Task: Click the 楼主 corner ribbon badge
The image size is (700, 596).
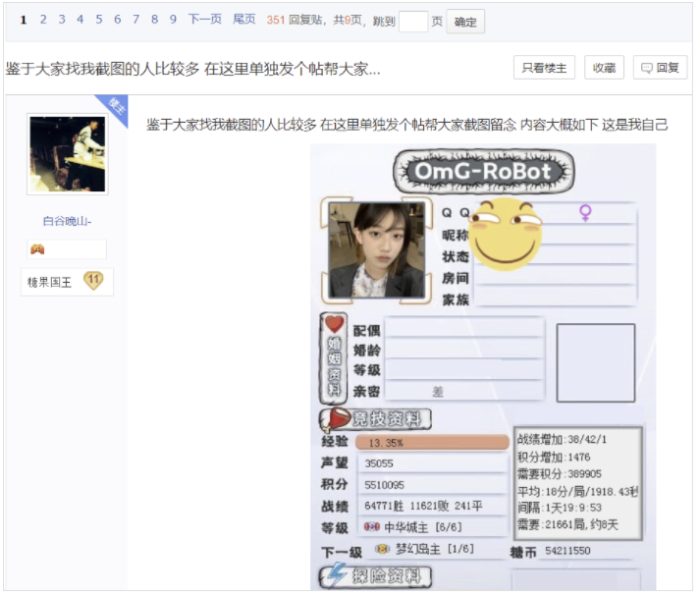Action: 117,108
